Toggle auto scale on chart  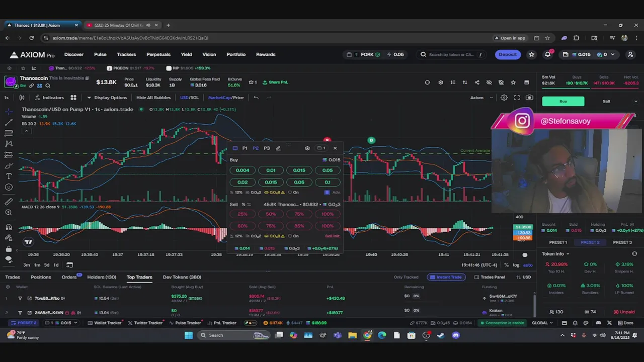528,265
